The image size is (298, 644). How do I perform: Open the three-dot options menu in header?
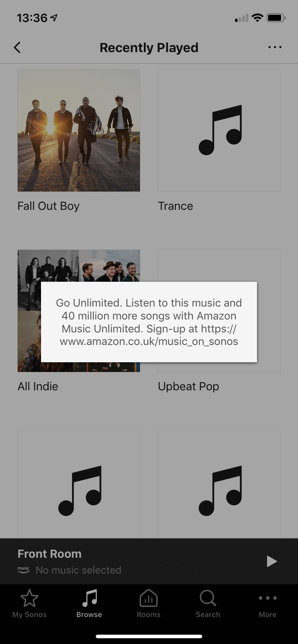click(x=275, y=47)
